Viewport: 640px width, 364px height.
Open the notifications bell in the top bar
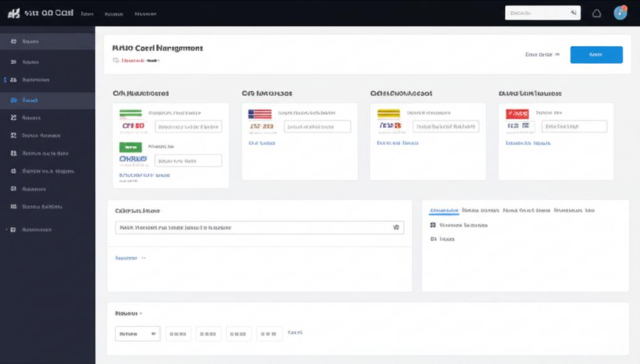pyautogui.click(x=597, y=13)
